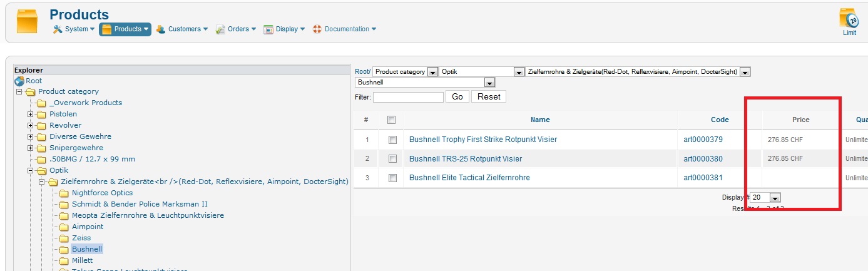Open the System menu

pyautogui.click(x=74, y=29)
